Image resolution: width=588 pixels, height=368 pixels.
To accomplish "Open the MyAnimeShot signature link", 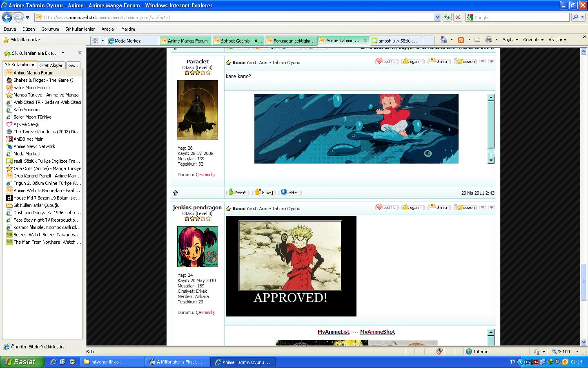I will (x=378, y=332).
